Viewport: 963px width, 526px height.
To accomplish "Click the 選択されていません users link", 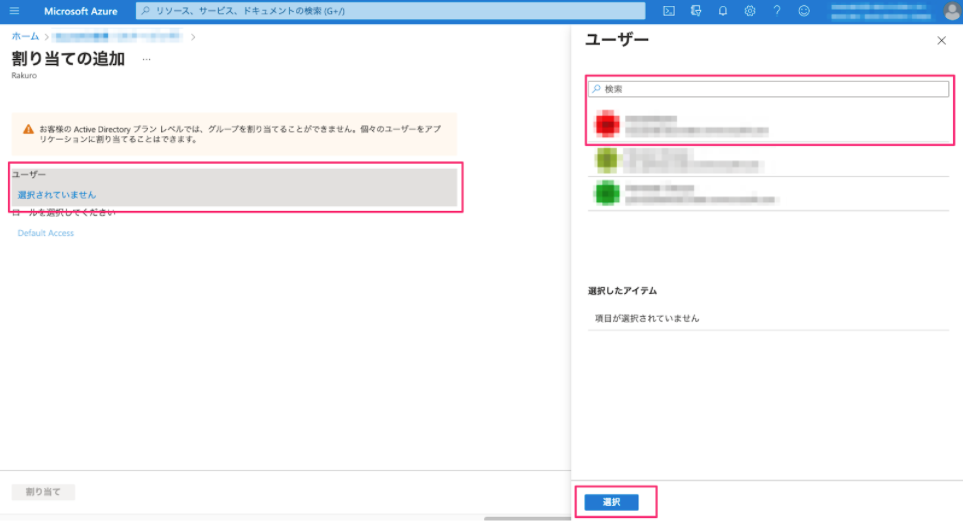I will pyautogui.click(x=57, y=195).
